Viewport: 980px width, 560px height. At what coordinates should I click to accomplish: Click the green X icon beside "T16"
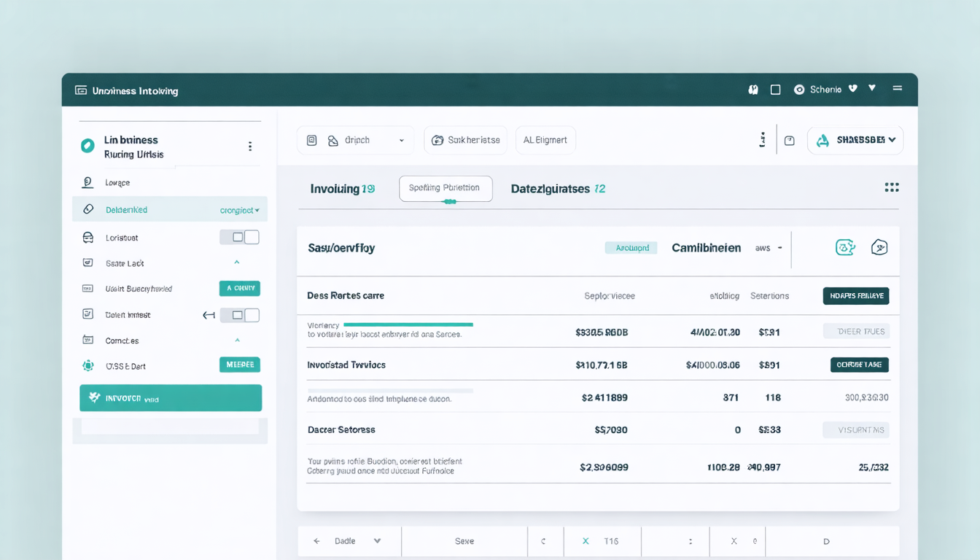tap(585, 541)
